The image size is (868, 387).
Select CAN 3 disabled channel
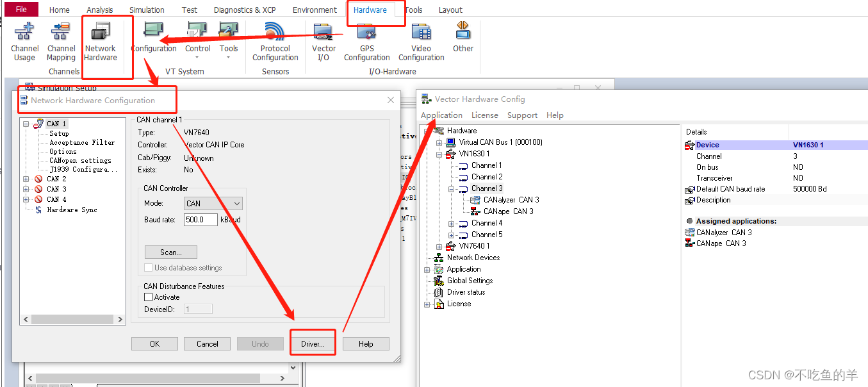point(56,189)
